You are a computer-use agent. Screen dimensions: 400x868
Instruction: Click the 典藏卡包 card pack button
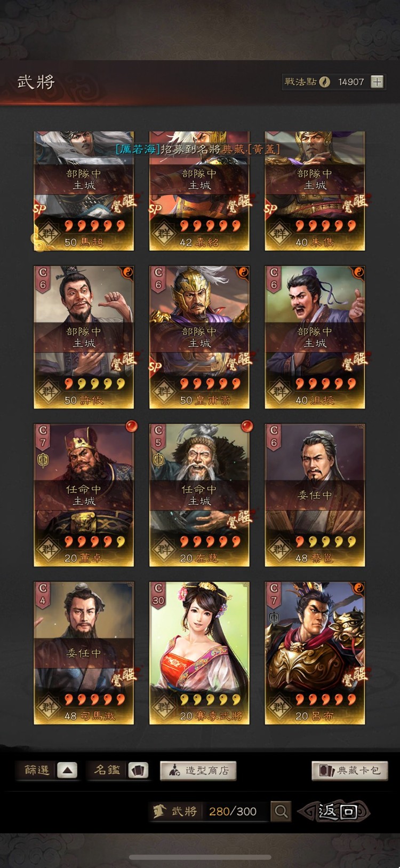point(350,770)
